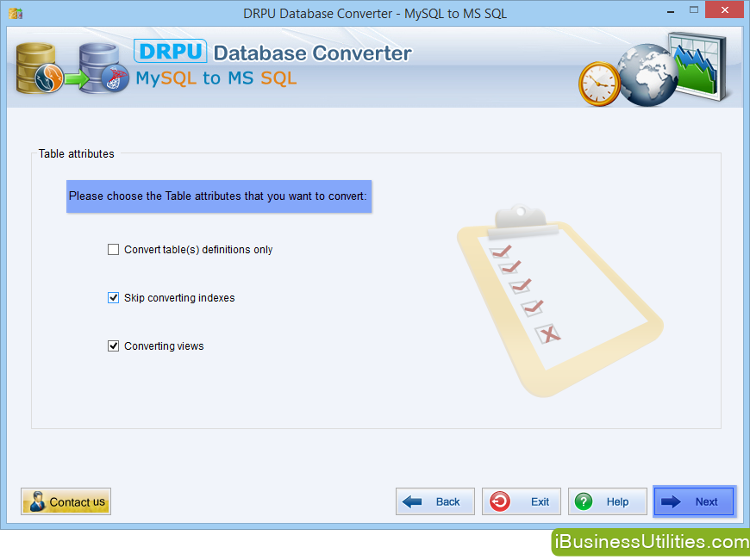Click the green conversion arrow icon
This screenshot has width=750, height=560.
point(77,79)
